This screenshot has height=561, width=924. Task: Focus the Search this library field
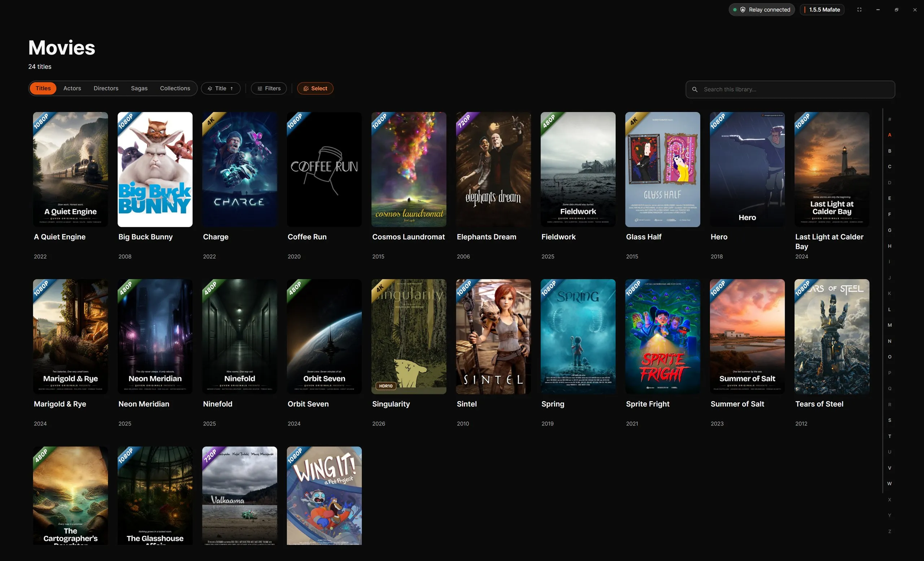pyautogui.click(x=790, y=90)
